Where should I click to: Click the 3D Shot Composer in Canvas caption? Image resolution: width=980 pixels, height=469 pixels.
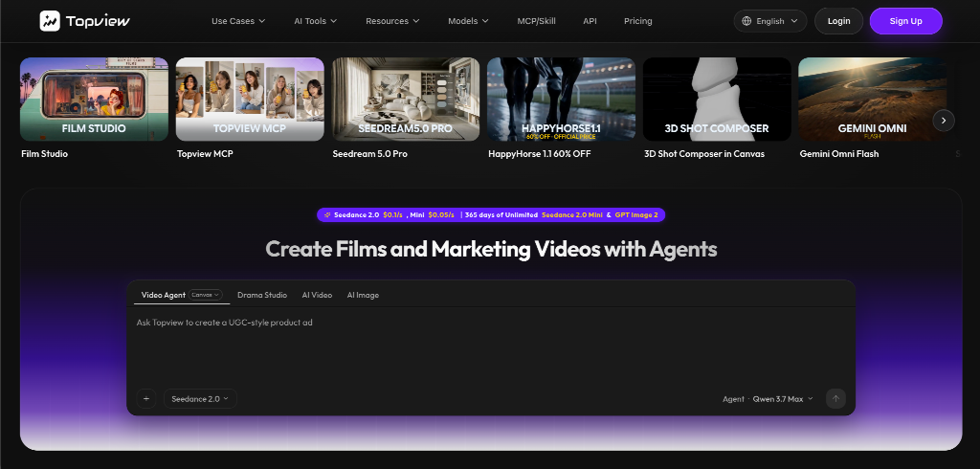(x=704, y=154)
